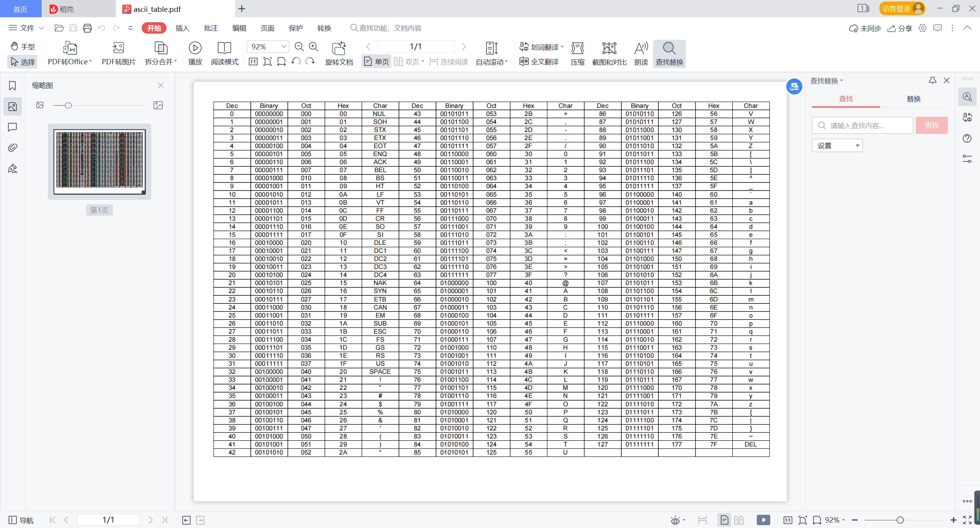The image size is (980, 528).
Task: Click the PDF转图片 tool icon
Action: tap(118, 48)
